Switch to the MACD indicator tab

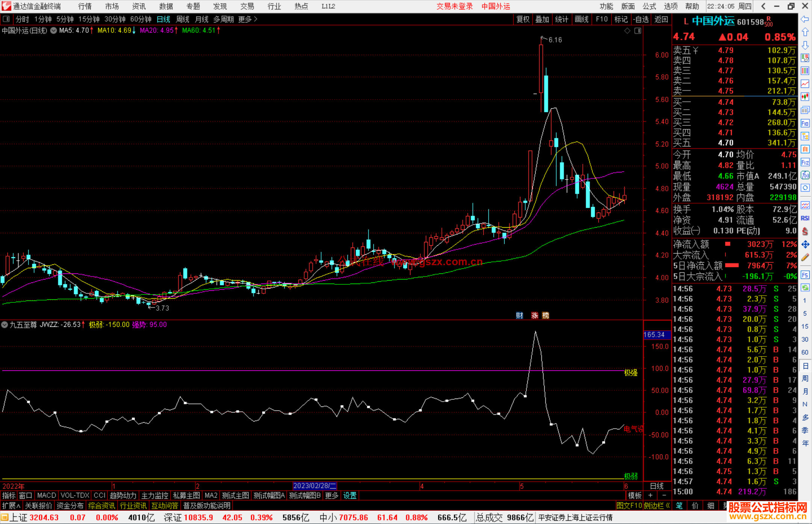click(47, 495)
